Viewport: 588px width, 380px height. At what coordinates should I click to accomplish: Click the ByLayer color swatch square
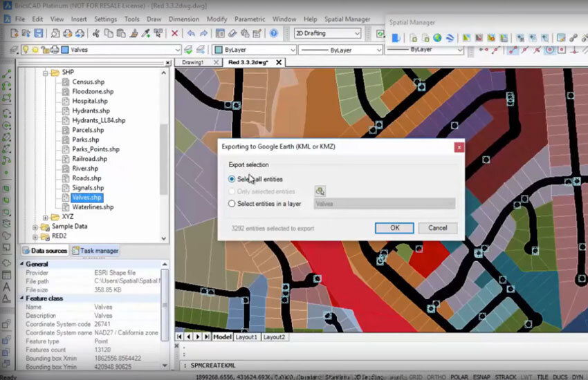pos(219,50)
